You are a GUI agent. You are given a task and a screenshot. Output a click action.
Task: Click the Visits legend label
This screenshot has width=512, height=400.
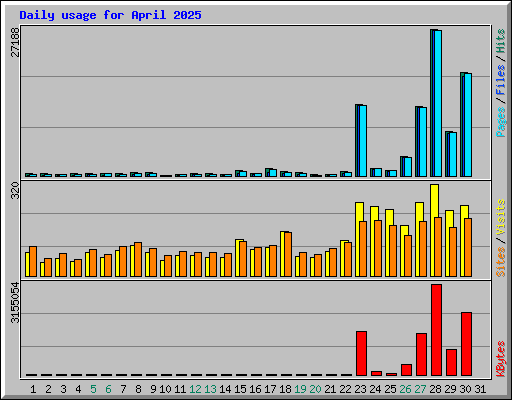tap(501, 218)
